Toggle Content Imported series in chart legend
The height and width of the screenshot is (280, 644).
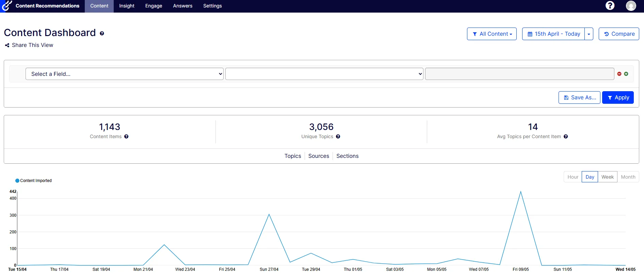33,181
